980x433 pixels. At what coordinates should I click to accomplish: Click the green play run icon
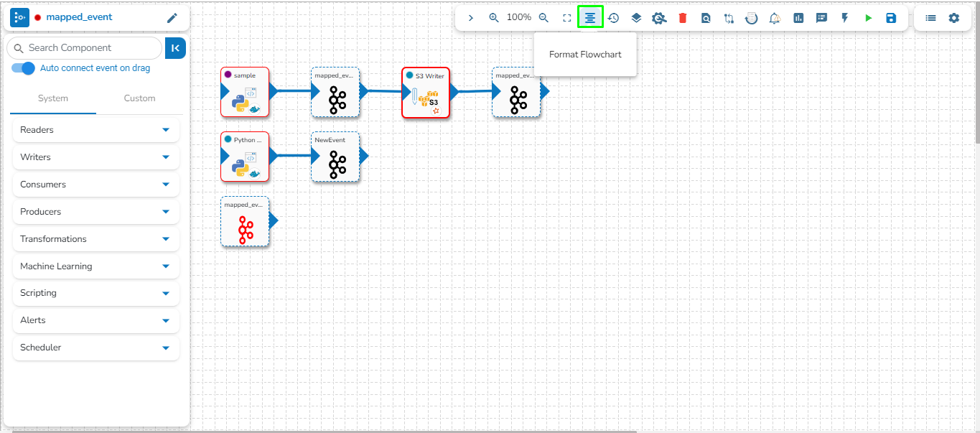pos(869,18)
